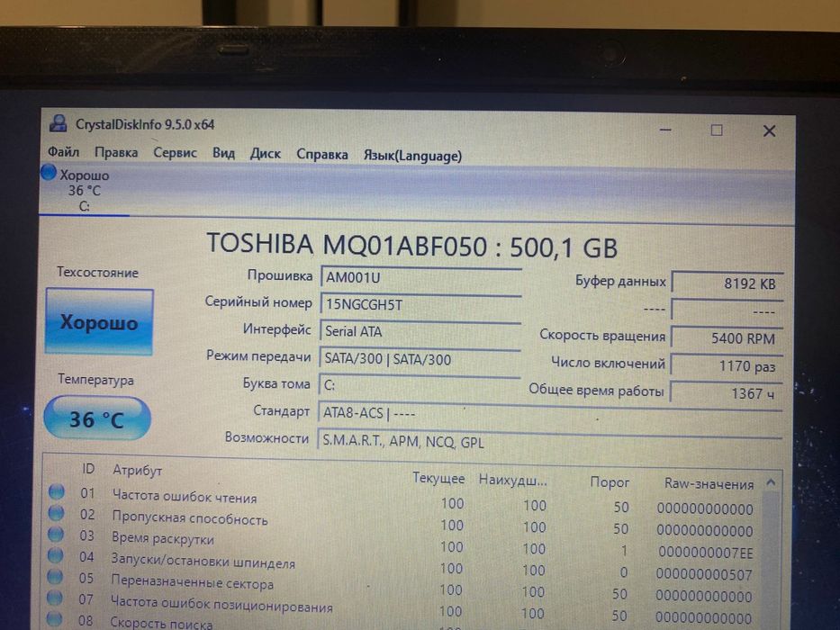Open the Диск menu

click(x=266, y=154)
